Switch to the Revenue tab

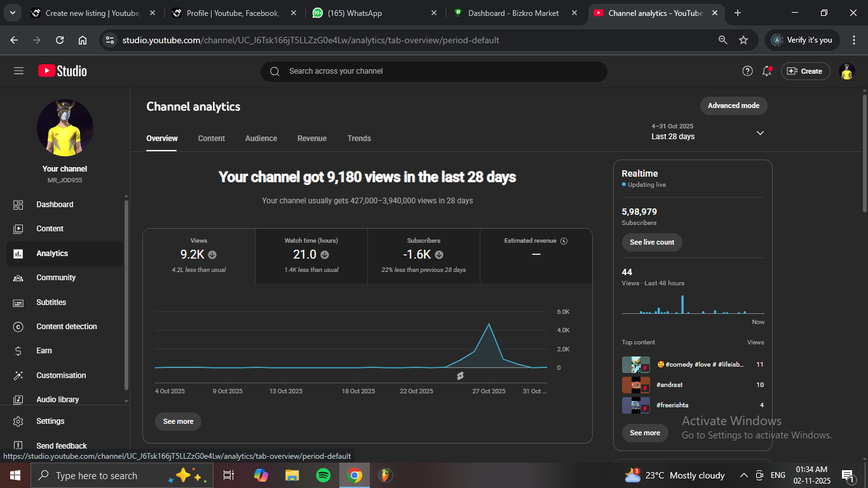[x=312, y=139]
